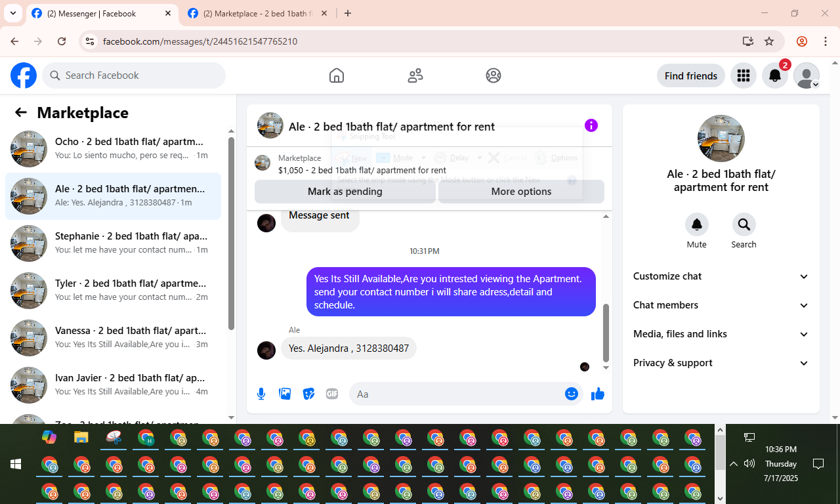Open the Groups icon in top navigation
This screenshot has width=840, height=504.
[x=493, y=75]
